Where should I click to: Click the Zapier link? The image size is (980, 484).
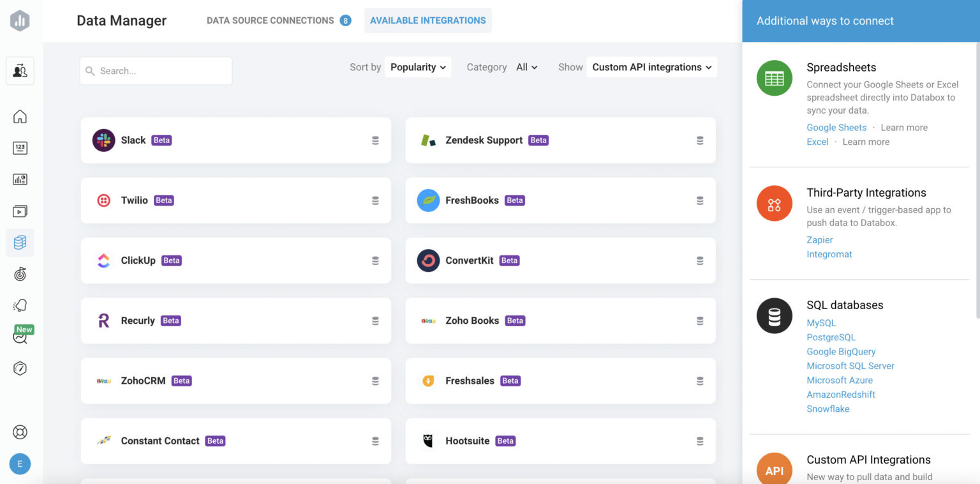point(819,239)
